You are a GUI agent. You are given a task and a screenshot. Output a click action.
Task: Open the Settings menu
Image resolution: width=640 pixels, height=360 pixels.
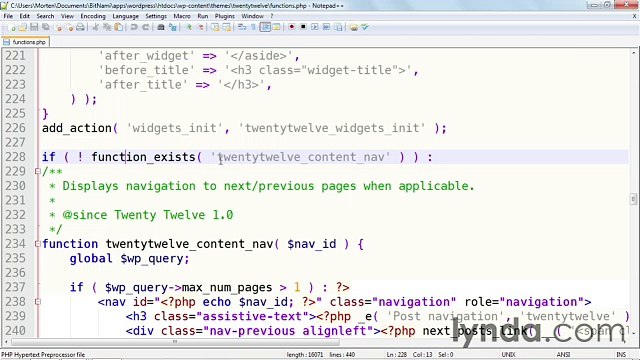[156, 16]
